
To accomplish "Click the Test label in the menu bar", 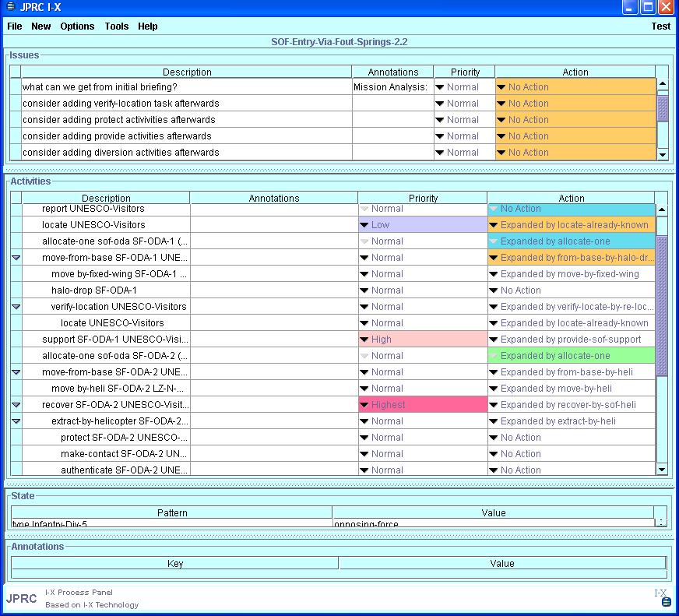I will click(660, 26).
